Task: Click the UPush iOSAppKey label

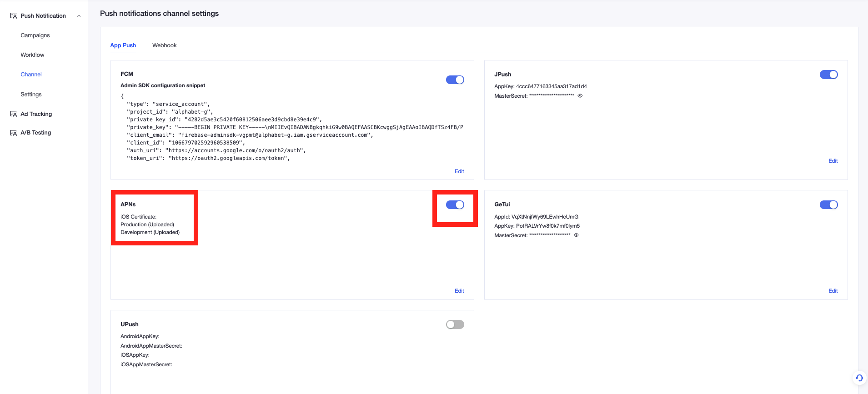Action: click(x=135, y=355)
